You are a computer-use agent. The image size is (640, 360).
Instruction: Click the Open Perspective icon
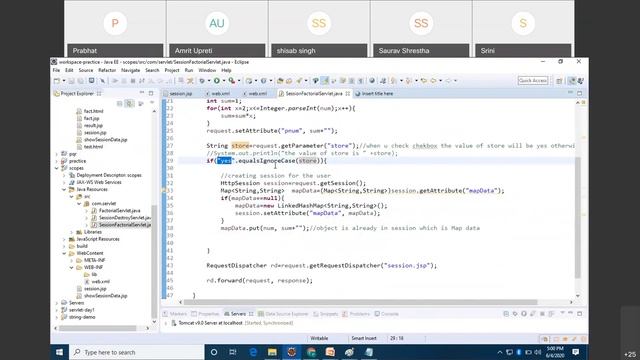[x=560, y=81]
